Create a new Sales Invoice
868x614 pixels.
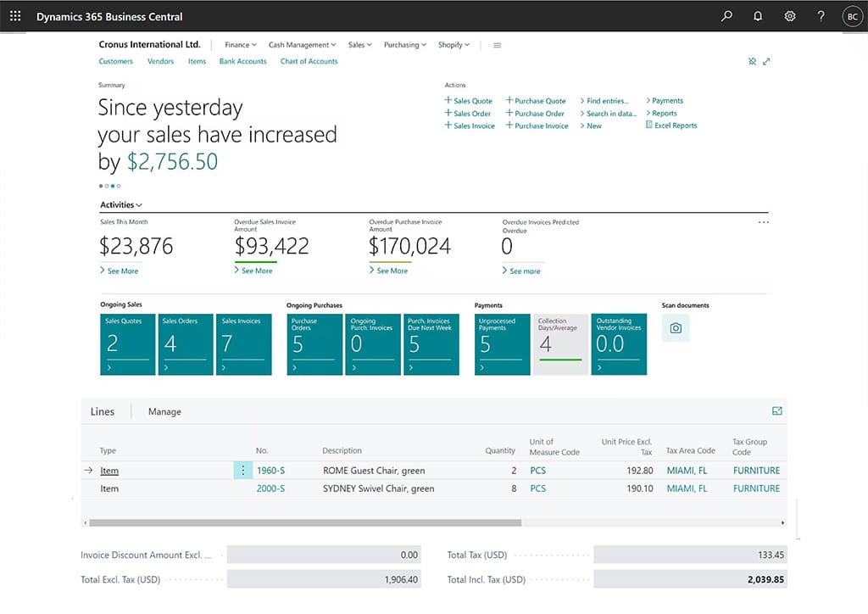pyautogui.click(x=470, y=126)
